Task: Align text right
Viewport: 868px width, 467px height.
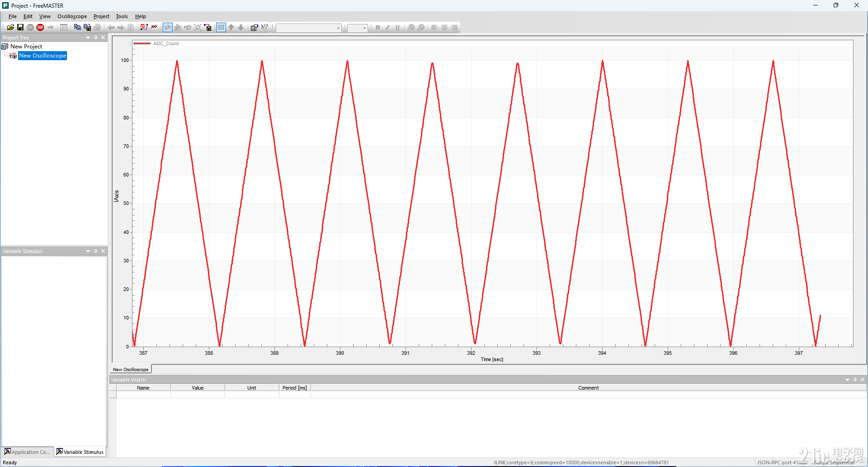Action: pyautogui.click(x=454, y=28)
